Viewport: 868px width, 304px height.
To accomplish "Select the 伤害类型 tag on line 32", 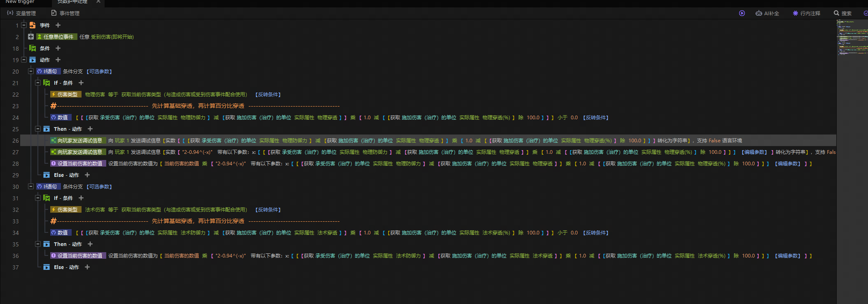I will [x=66, y=209].
